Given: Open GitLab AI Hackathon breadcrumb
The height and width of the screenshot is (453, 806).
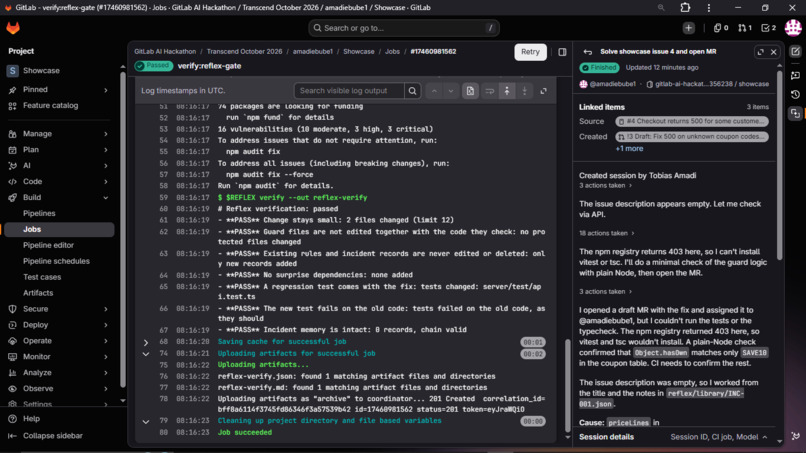Looking at the screenshot, I should pos(165,52).
